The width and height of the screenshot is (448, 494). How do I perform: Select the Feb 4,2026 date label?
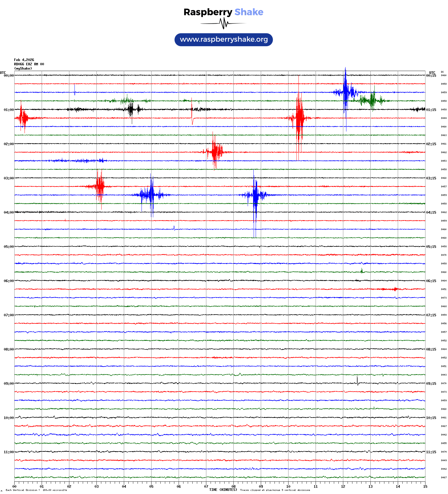24,60
